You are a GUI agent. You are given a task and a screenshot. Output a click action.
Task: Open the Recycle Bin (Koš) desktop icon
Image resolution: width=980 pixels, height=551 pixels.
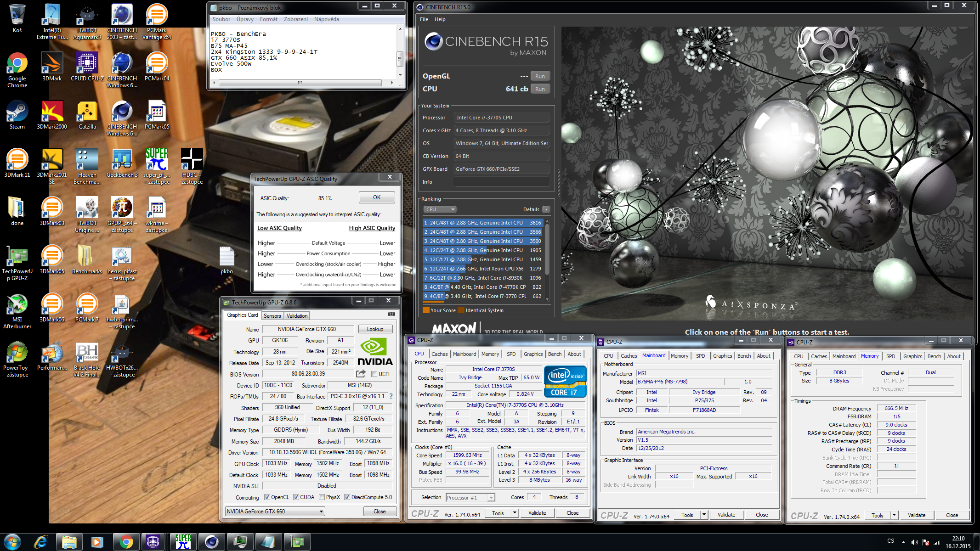point(17,18)
